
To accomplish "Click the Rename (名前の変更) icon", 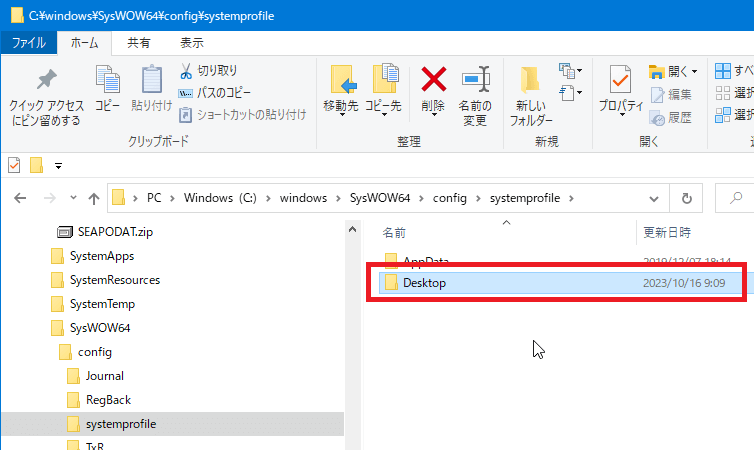I will 474,82.
